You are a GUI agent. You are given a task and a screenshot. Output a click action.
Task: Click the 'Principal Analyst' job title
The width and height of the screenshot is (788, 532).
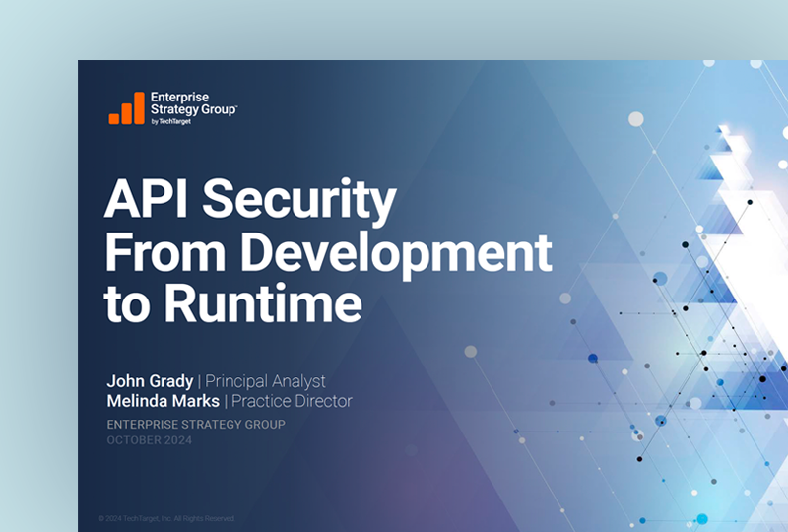(x=265, y=381)
